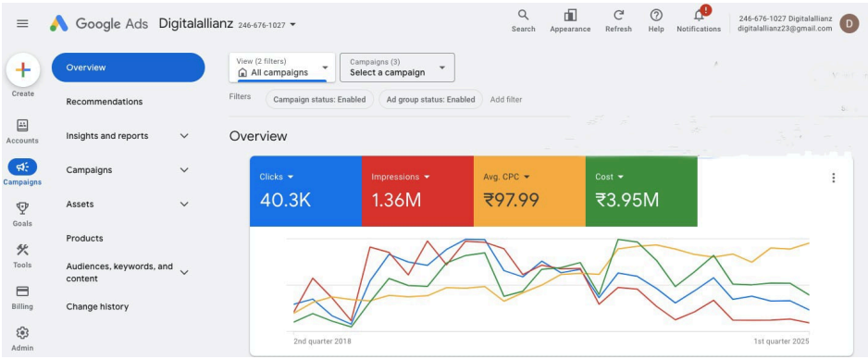Open Change history page

click(x=97, y=307)
